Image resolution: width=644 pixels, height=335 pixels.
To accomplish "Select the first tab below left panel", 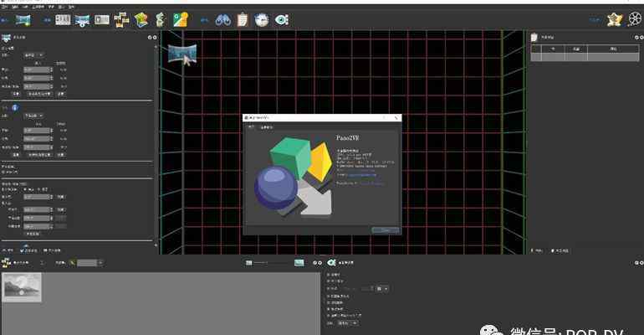I will click(x=8, y=250).
